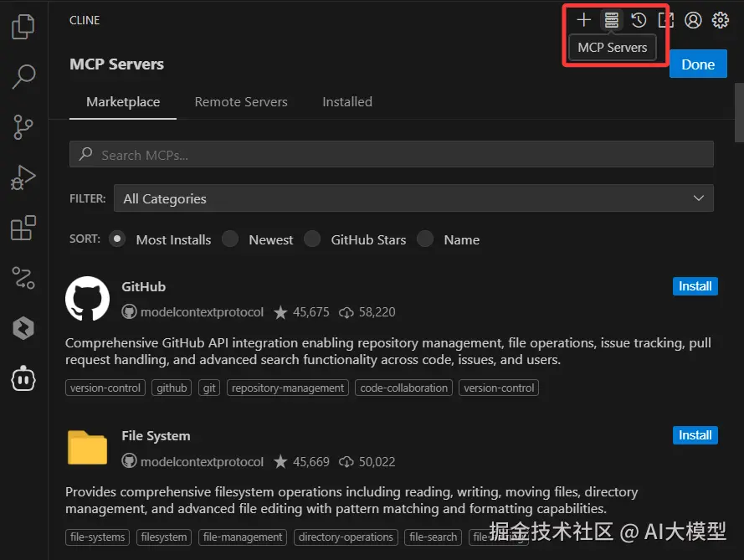Viewport: 744px width, 560px height.
Task: Click the file-search tag
Action: (x=434, y=537)
